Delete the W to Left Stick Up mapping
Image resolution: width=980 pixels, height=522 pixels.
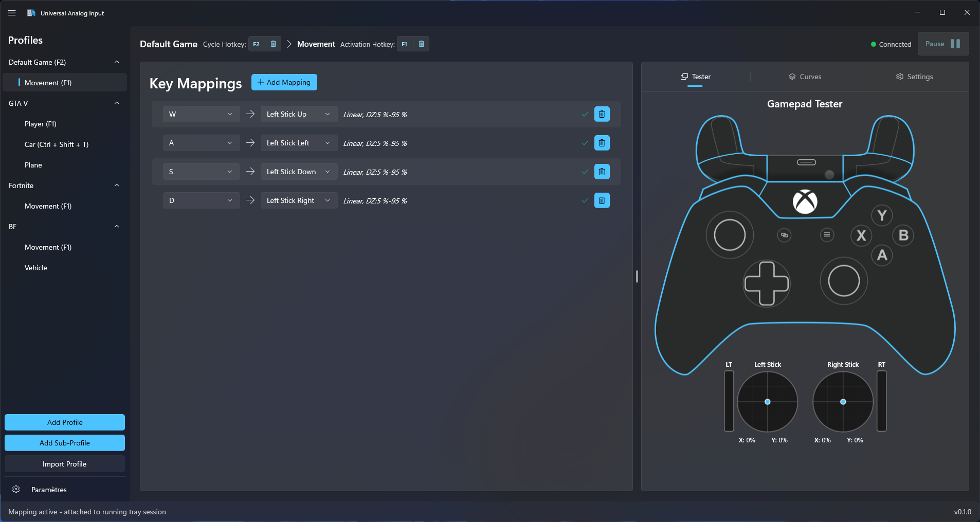coord(602,114)
